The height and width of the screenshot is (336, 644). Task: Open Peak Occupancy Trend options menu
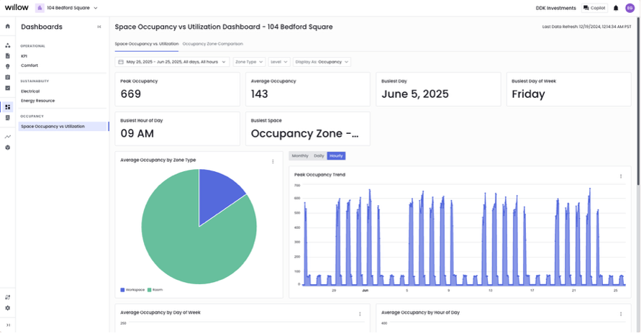(x=621, y=176)
